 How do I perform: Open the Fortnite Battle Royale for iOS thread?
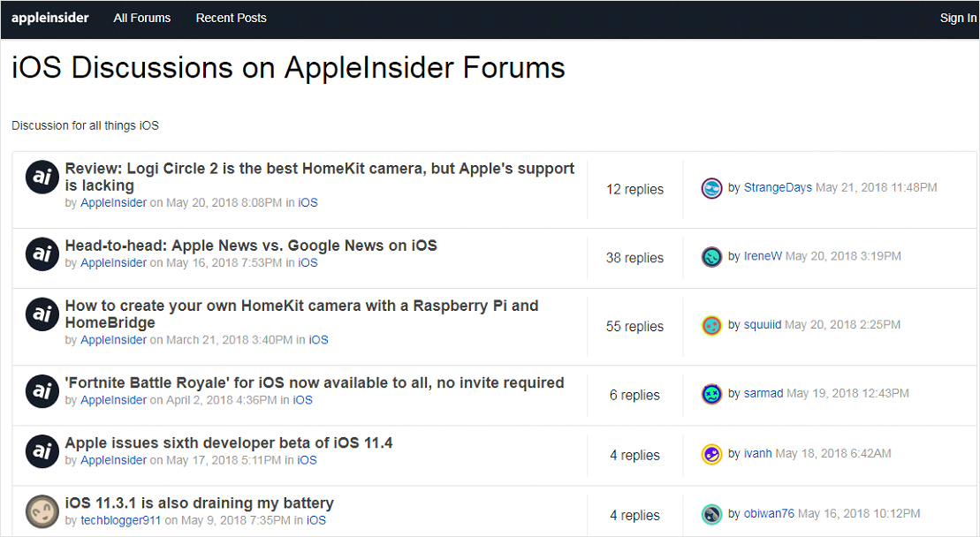pyautogui.click(x=315, y=382)
